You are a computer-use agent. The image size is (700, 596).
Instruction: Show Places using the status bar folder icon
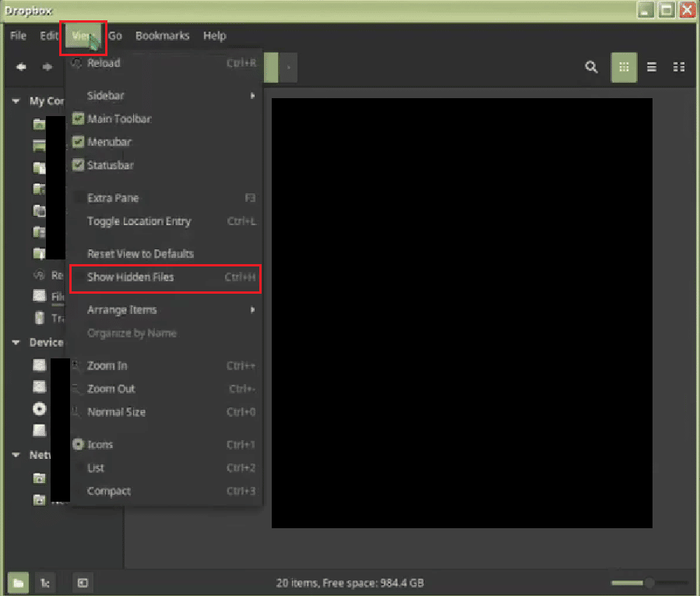coord(18,583)
